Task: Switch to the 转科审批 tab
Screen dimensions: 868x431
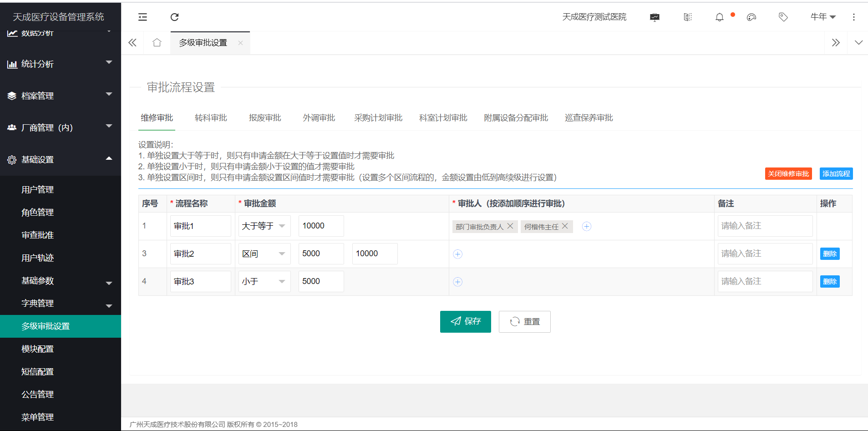Action: [x=211, y=118]
